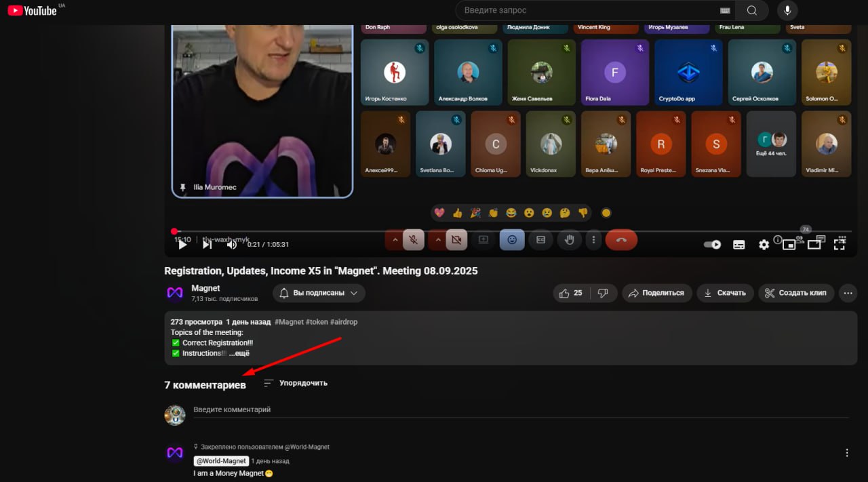
Task: Click the red hang-up call button
Action: click(621, 239)
